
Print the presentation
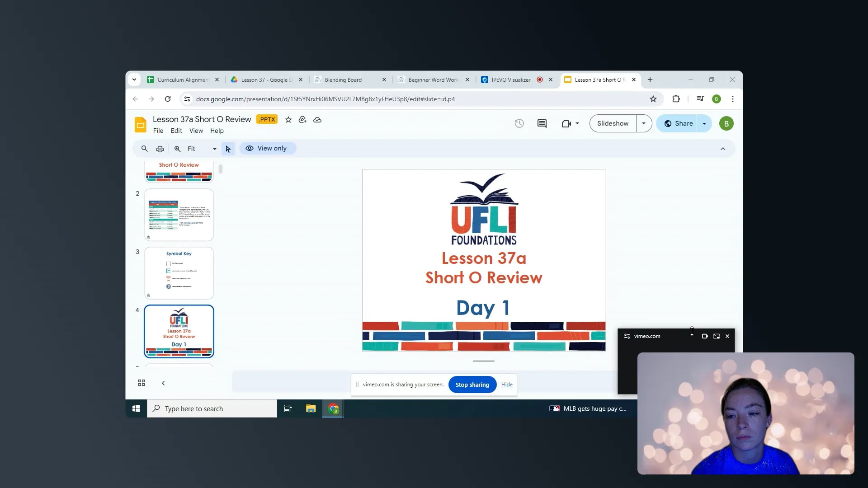[x=160, y=148]
